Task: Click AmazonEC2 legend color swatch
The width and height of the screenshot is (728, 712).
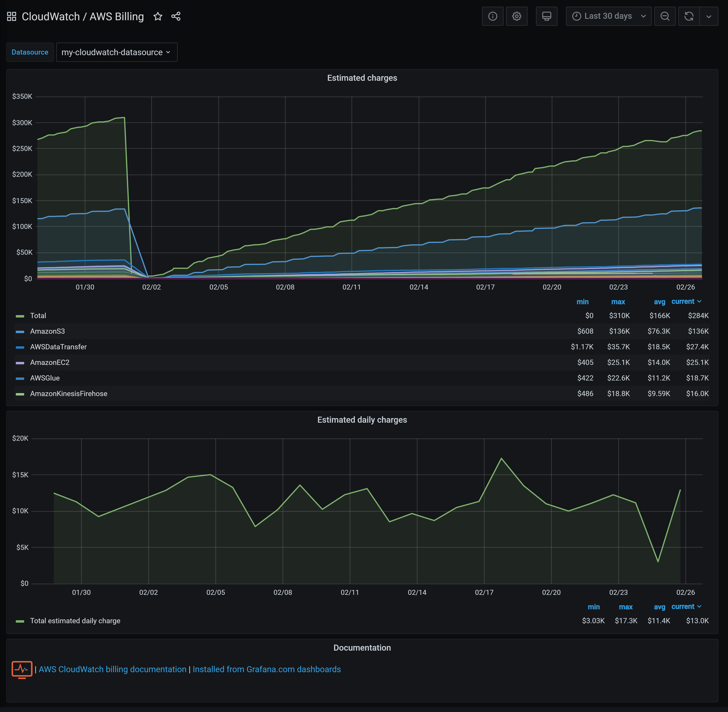Action: tap(20, 363)
